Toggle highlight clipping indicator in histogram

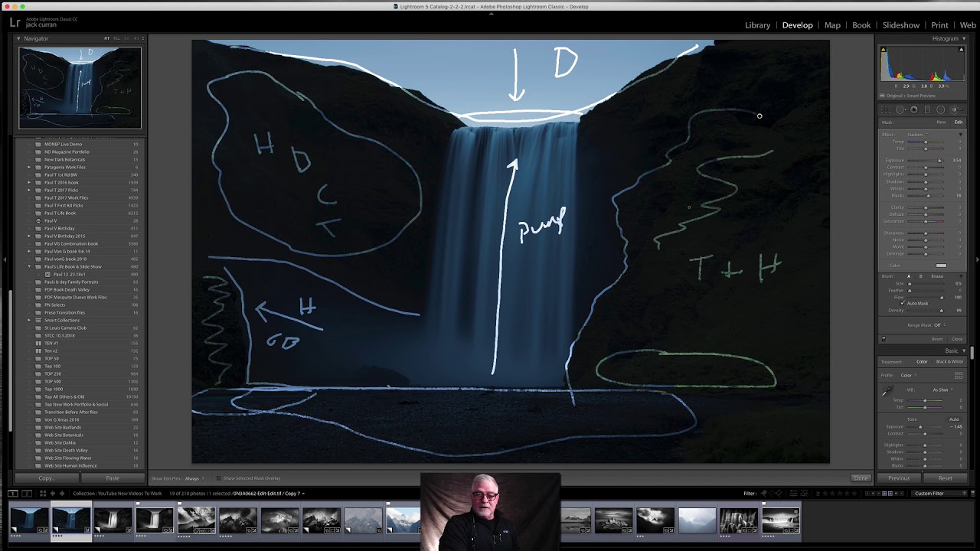pyautogui.click(x=961, y=50)
